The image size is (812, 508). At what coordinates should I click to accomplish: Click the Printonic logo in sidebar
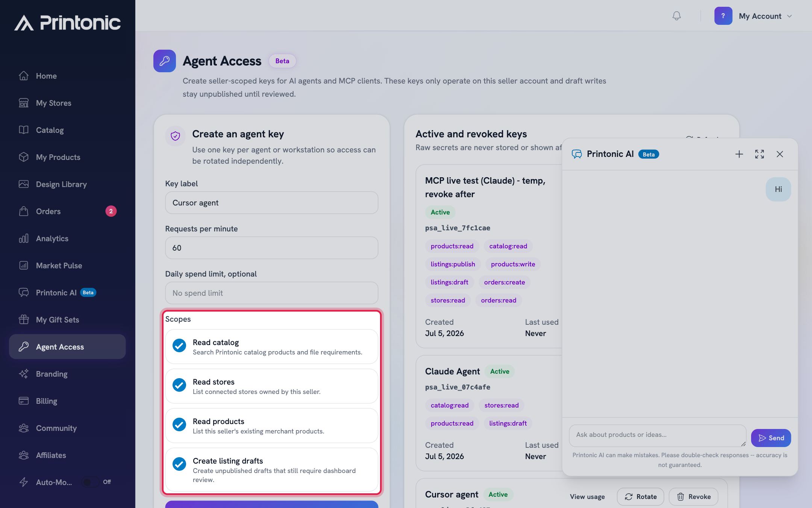point(68,23)
